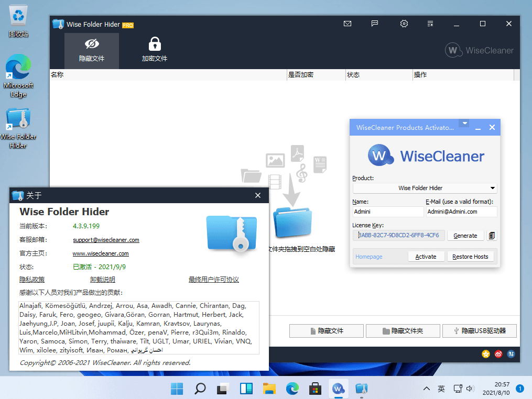
Task: Click the yellow star favorite icon
Action: pyautogui.click(x=486, y=354)
